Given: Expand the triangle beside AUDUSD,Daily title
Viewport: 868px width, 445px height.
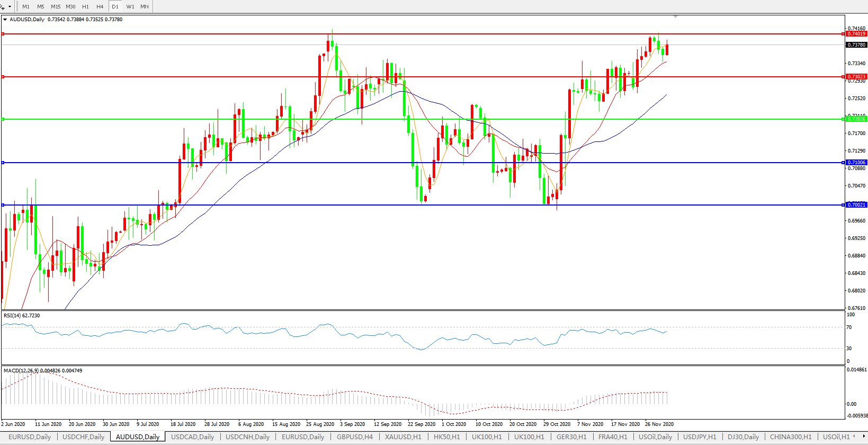Looking at the screenshot, I should pyautogui.click(x=5, y=20).
